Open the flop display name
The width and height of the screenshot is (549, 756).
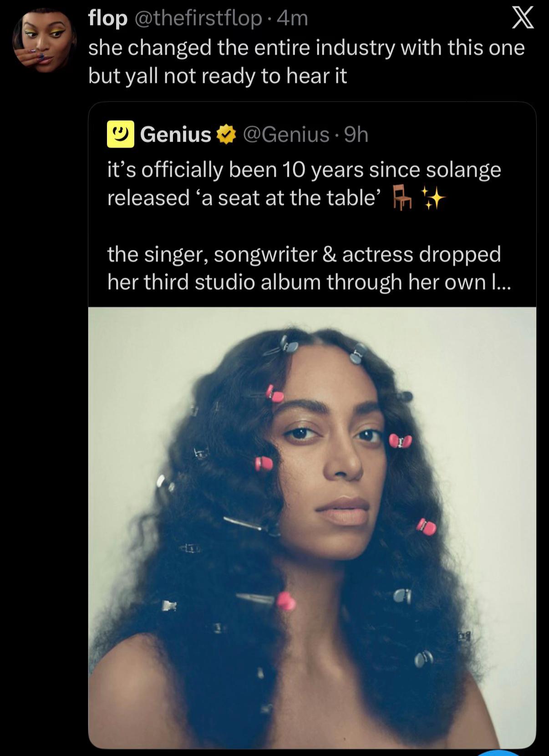(108, 19)
